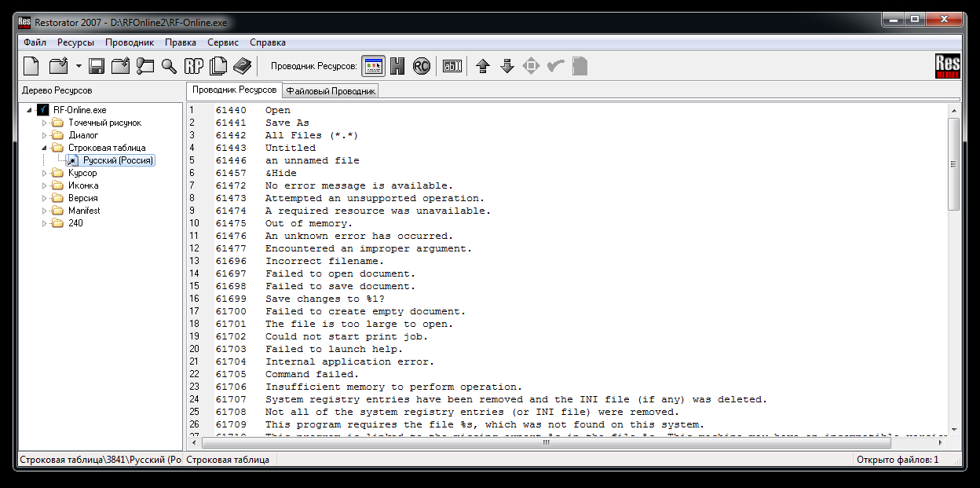
Task: Select the Курсор tree item
Action: click(82, 173)
